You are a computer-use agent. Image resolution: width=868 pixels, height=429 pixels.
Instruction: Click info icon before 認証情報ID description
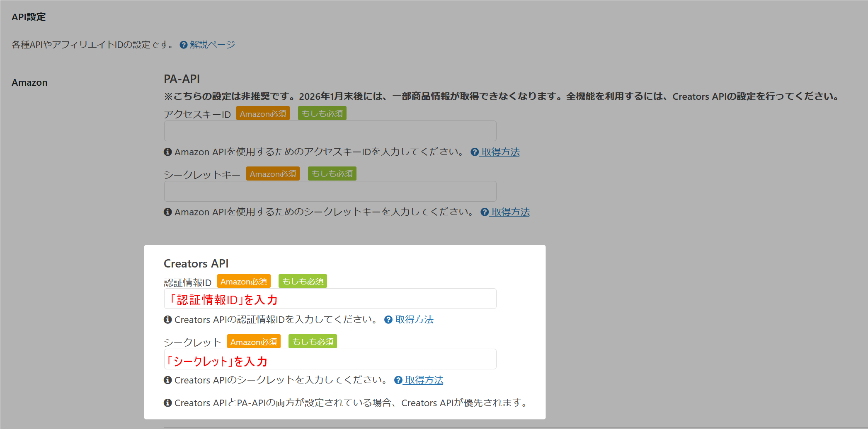click(168, 320)
